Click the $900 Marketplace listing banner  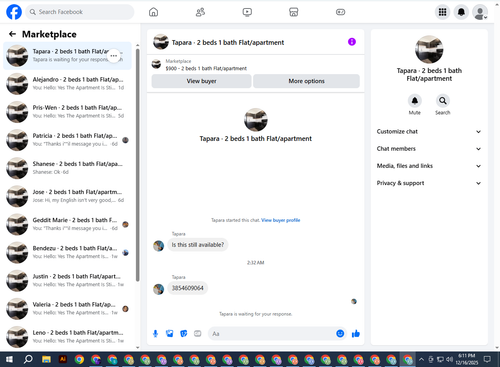255,65
